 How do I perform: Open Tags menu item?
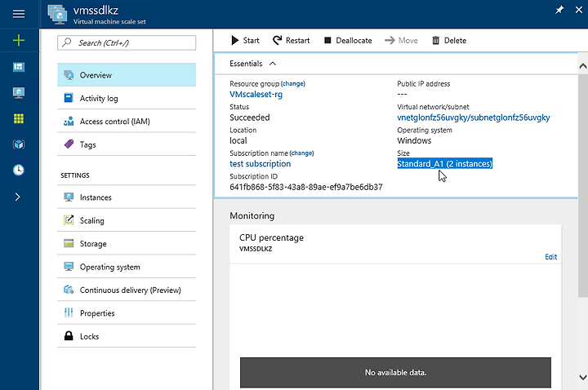pos(127,144)
